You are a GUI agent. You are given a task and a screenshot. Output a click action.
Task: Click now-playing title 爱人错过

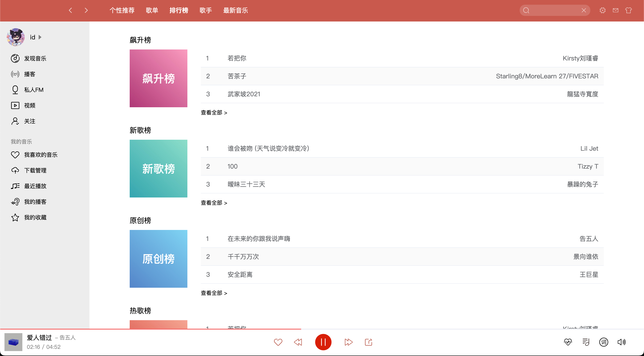[39, 337]
